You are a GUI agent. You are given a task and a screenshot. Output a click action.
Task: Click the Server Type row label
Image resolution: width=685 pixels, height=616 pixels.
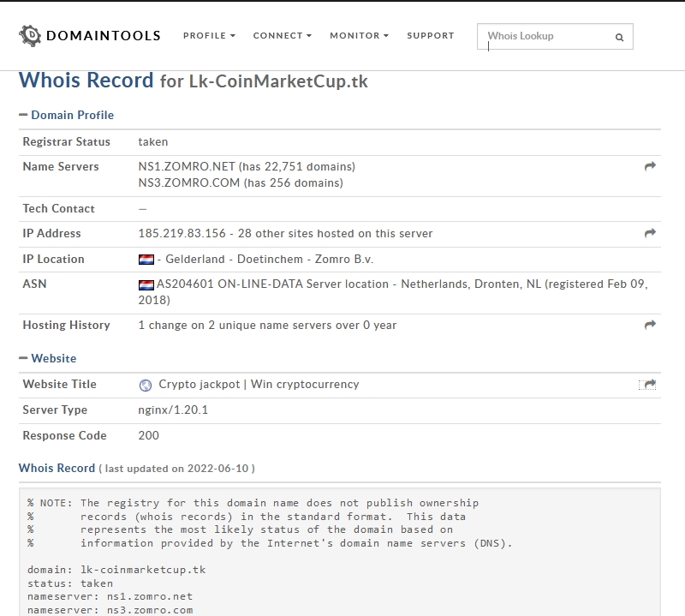(55, 410)
